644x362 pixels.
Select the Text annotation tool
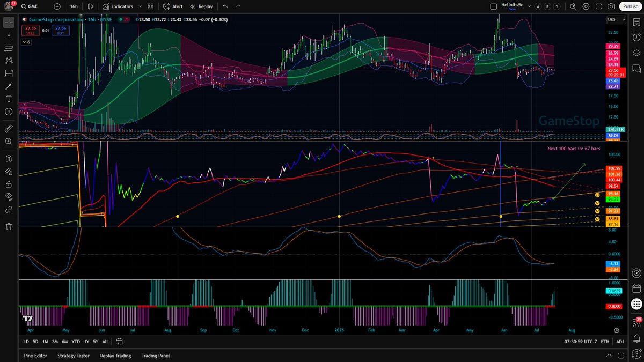[x=9, y=99]
